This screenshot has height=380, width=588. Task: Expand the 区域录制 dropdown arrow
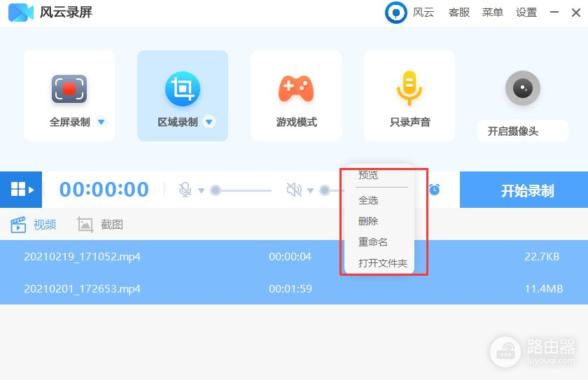point(209,122)
